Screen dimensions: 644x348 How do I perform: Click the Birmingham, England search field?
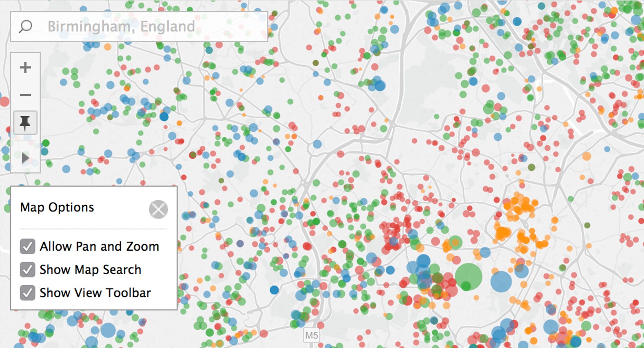(x=148, y=26)
